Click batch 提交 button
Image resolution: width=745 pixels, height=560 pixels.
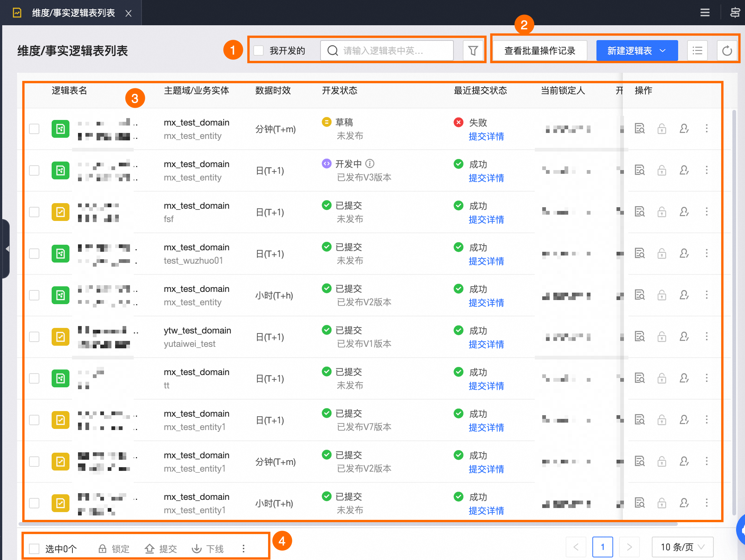[x=161, y=548]
